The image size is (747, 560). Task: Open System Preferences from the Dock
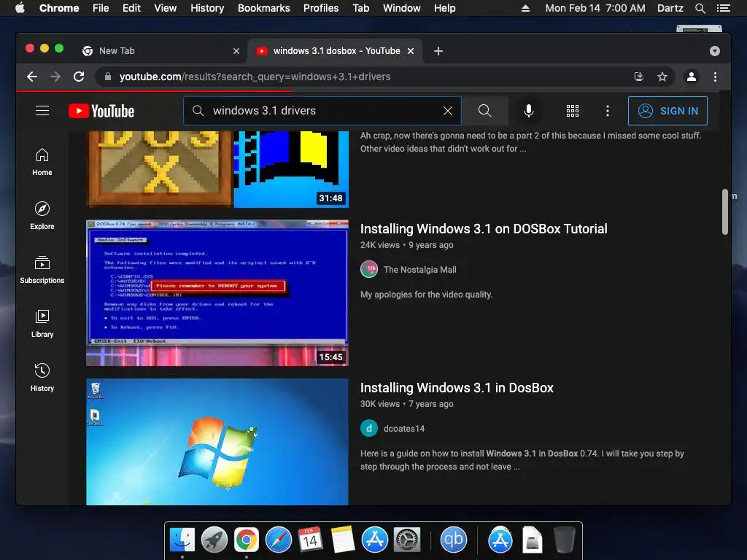click(x=406, y=540)
